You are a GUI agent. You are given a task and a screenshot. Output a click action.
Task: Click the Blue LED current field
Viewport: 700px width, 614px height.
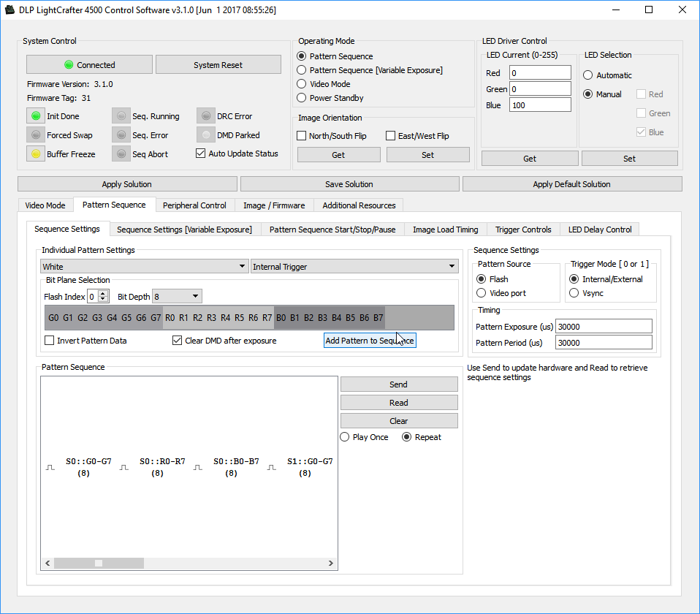tap(540, 105)
